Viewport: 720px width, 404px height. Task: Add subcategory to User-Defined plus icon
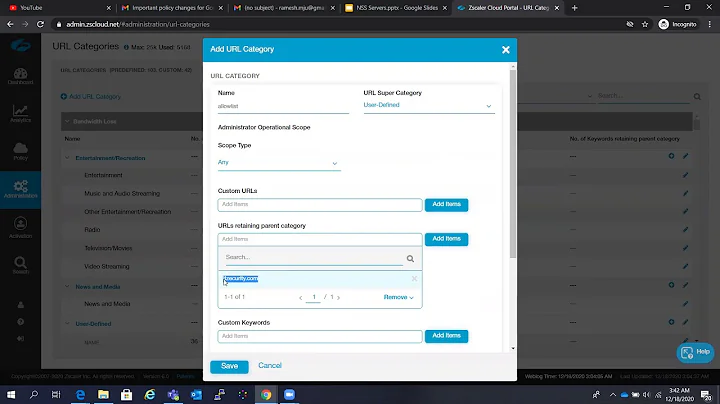point(671,322)
